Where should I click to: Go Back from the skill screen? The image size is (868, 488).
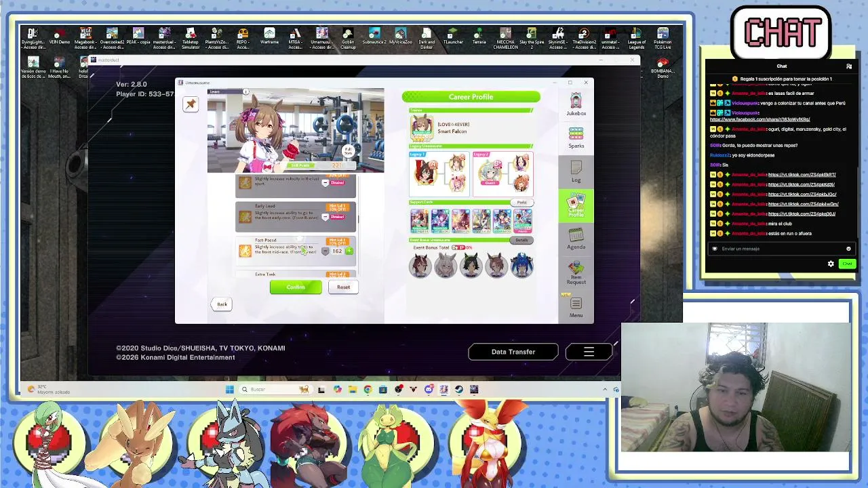click(x=222, y=304)
